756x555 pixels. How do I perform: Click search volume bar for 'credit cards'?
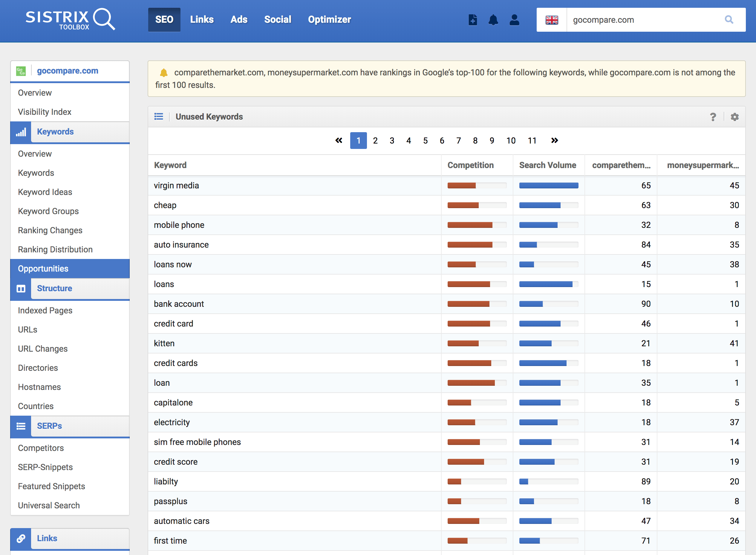click(x=549, y=363)
